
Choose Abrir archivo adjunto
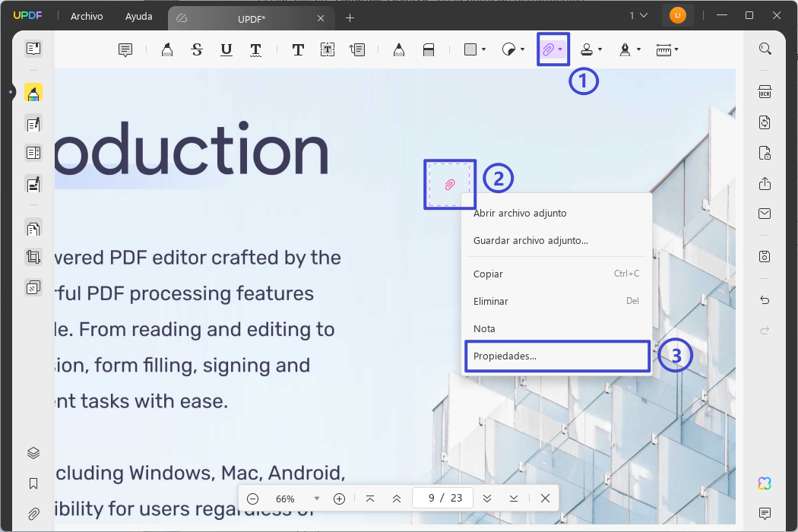tap(520, 213)
